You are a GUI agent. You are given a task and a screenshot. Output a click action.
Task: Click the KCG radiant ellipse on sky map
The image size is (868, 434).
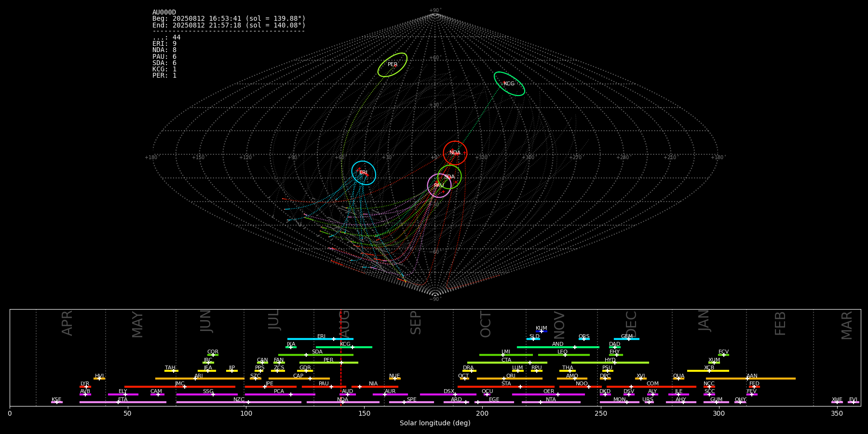pos(509,83)
